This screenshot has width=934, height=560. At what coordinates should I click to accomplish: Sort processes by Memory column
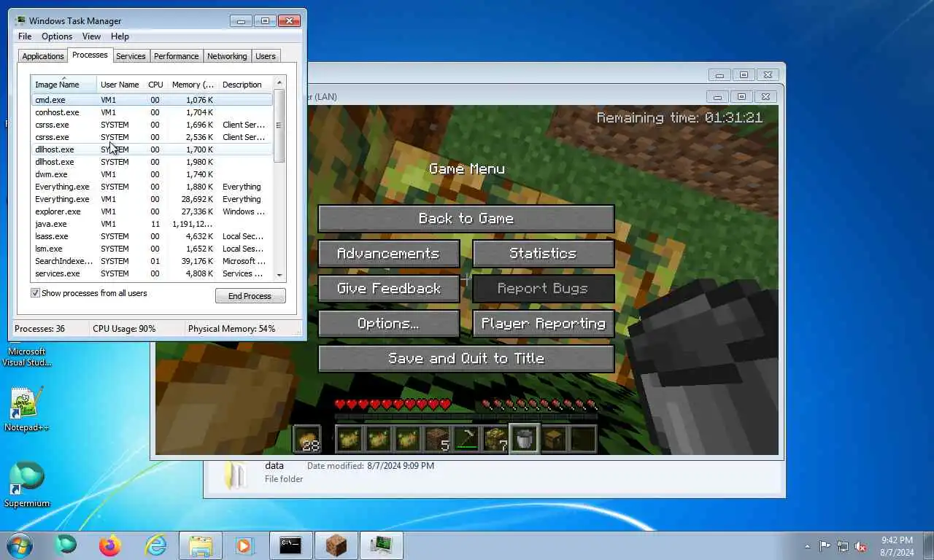click(193, 85)
